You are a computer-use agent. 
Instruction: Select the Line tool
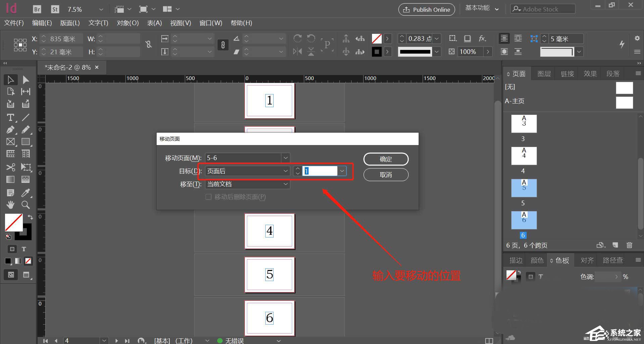pos(26,118)
